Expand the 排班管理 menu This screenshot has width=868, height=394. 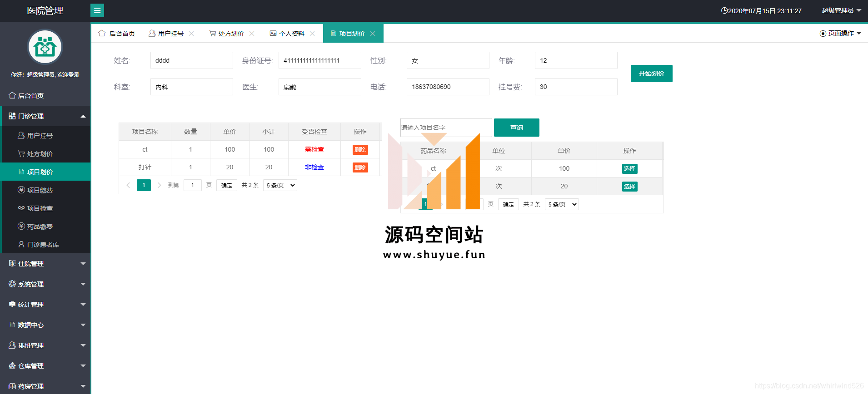click(83, 345)
